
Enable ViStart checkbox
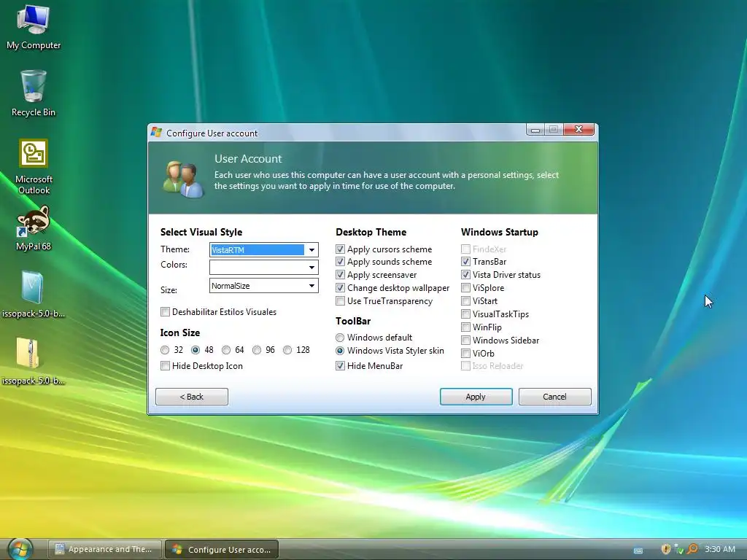click(x=466, y=301)
